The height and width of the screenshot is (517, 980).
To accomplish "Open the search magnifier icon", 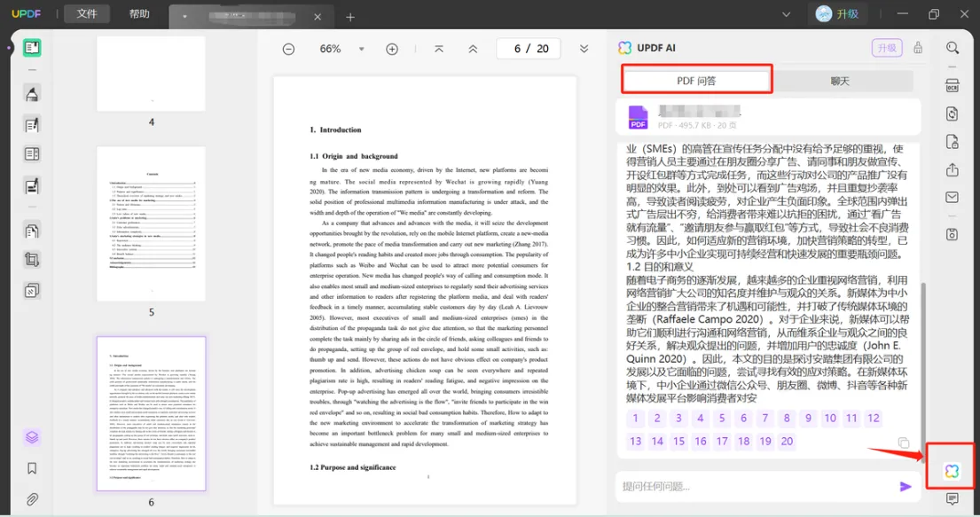I will click(x=952, y=48).
